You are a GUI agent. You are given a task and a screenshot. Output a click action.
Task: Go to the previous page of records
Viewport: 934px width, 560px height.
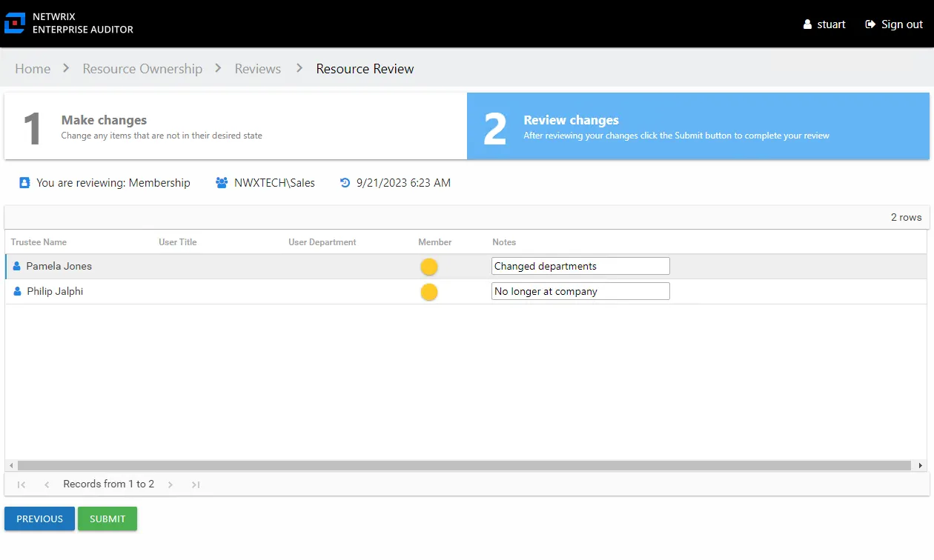(x=47, y=484)
